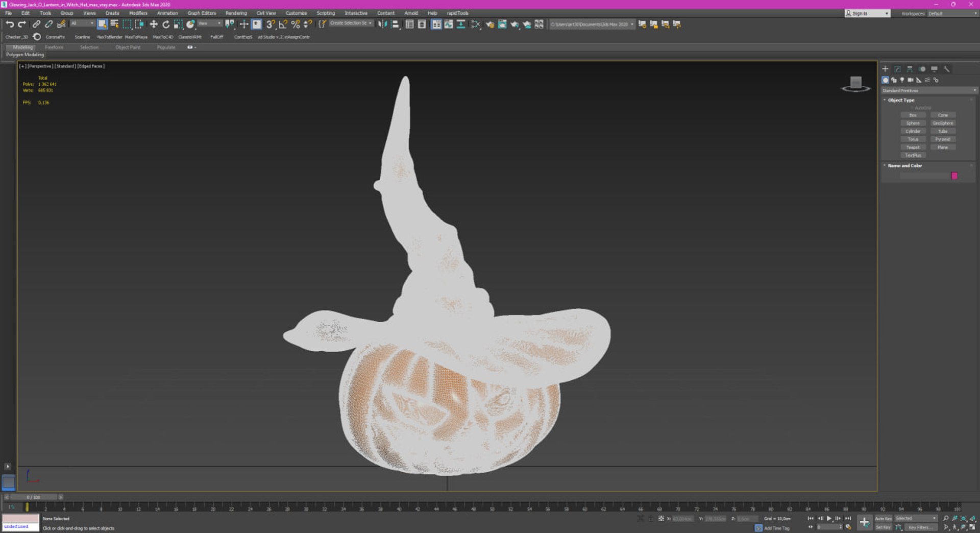Viewport: 980px width, 533px height.
Task: Open the Utilities panel wrench icon
Action: pos(946,69)
